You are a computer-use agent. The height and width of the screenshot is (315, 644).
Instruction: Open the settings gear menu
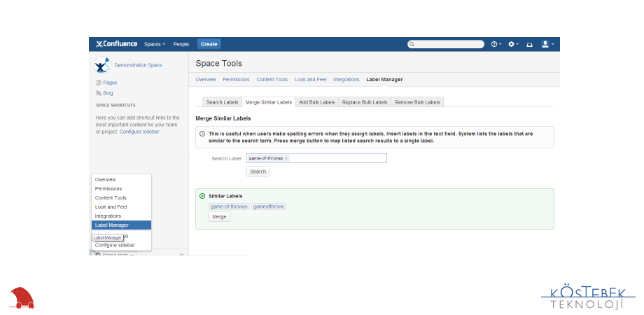point(513,44)
